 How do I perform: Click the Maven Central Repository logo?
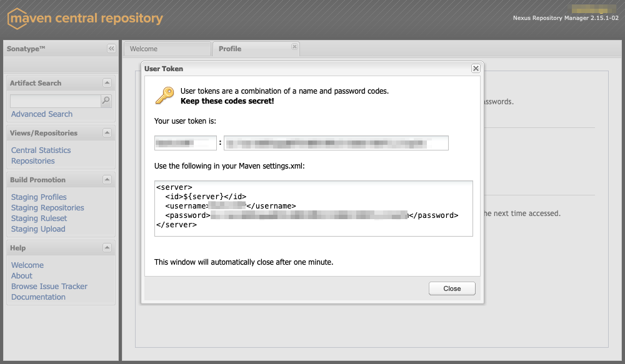click(x=85, y=18)
